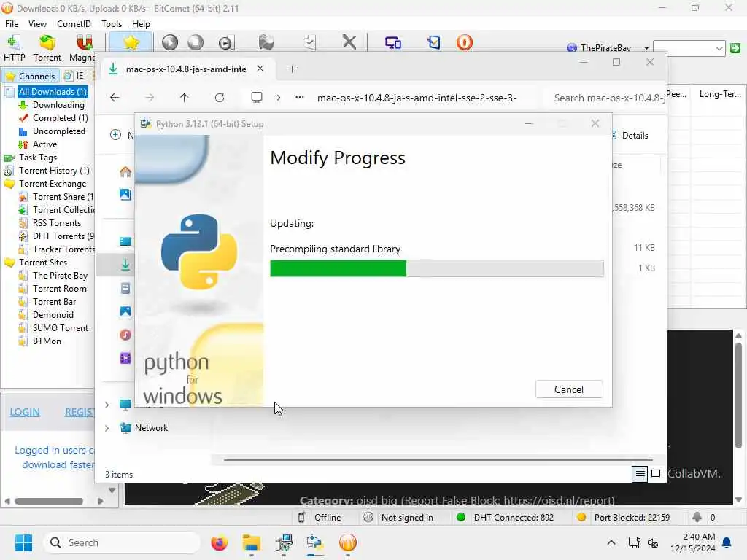747x560 pixels.
Task: Click the Home icon in Explorer sidebar
Action: 125,171
